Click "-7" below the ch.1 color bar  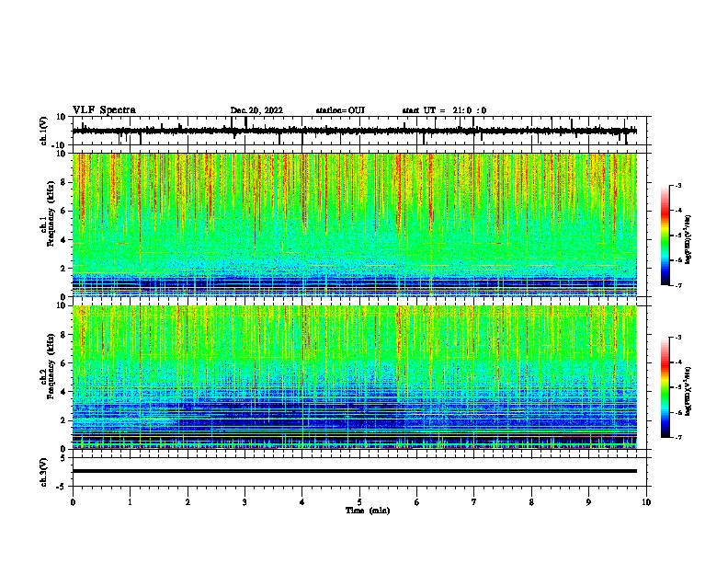point(677,285)
